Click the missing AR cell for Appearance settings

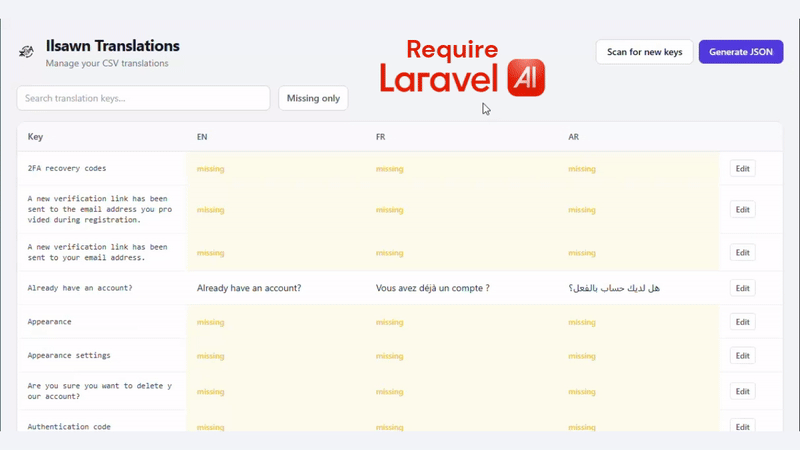coord(582,356)
